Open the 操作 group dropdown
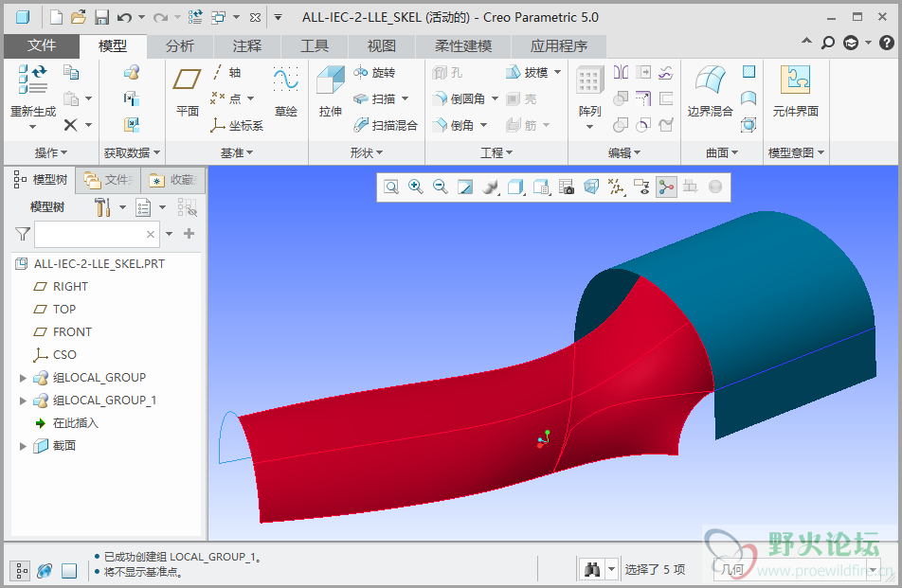This screenshot has width=902, height=588. (x=50, y=152)
